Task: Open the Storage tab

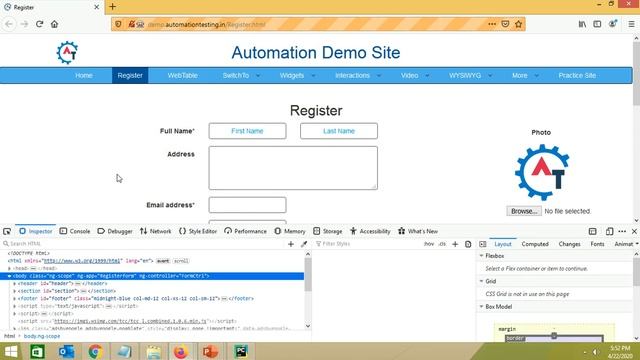Action: click(x=328, y=231)
